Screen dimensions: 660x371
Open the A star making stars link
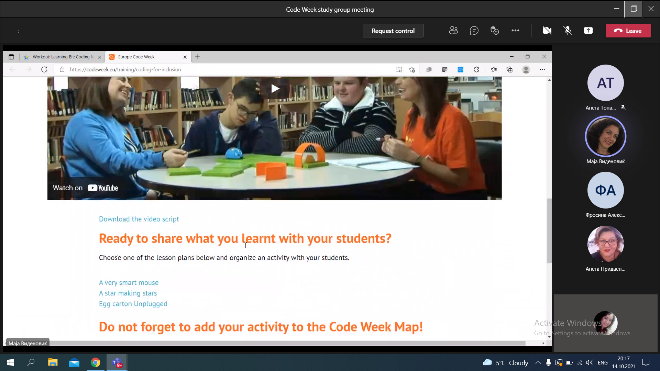128,293
